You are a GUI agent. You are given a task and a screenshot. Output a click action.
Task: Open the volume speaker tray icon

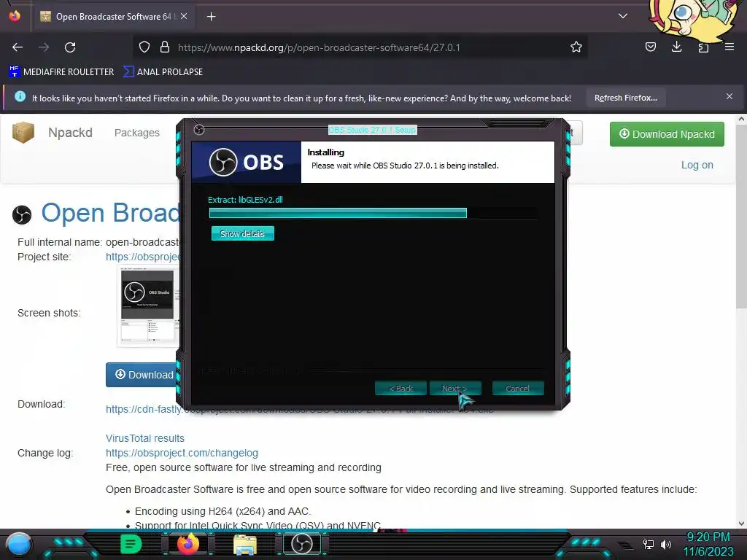click(x=666, y=544)
